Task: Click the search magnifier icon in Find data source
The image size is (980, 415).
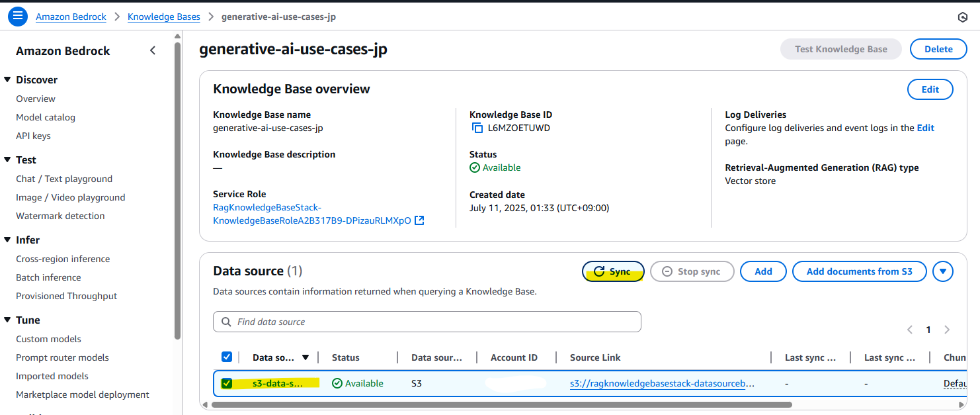Action: pos(226,322)
